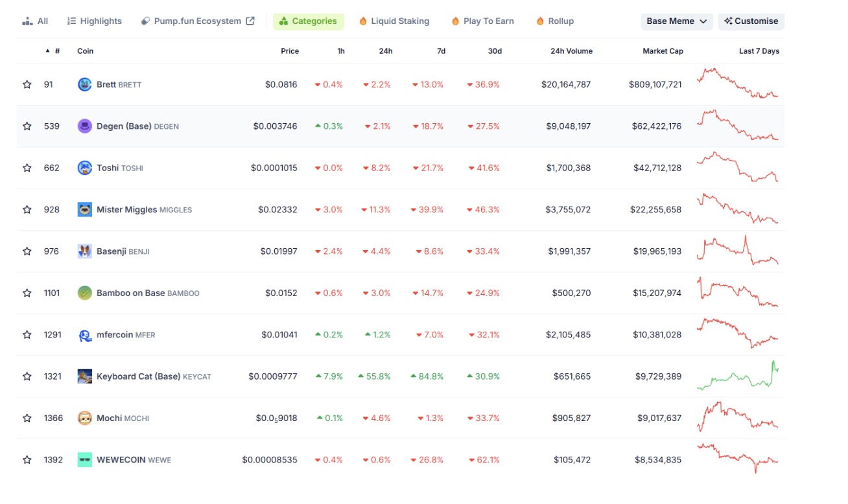
Task: Add Mister Miggles to favorites via star
Action: pyautogui.click(x=27, y=209)
